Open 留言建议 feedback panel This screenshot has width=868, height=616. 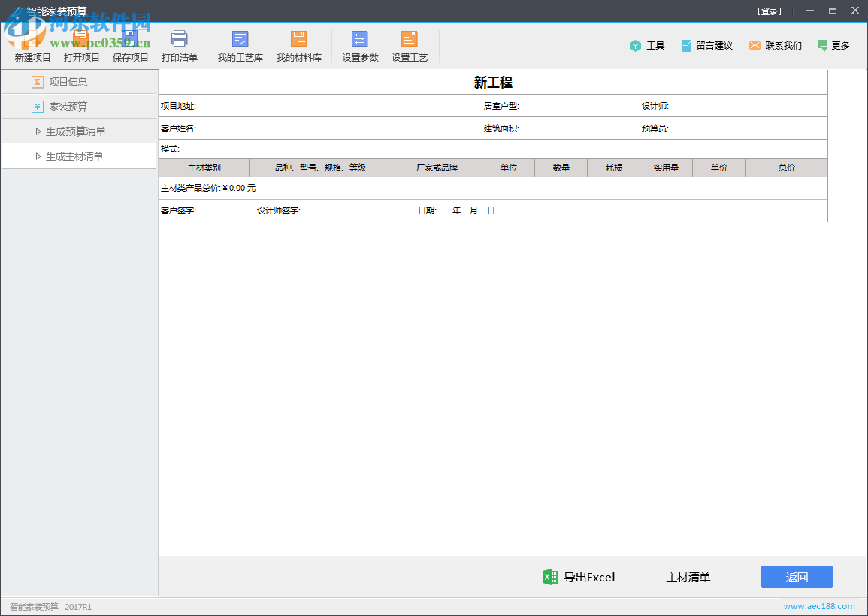coord(706,45)
